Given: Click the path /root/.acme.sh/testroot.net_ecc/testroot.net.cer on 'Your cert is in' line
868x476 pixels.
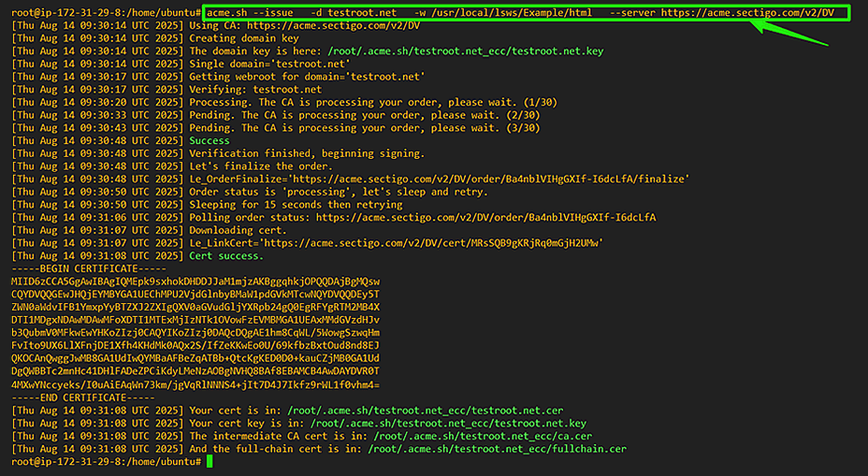Looking at the screenshot, I should [426, 411].
